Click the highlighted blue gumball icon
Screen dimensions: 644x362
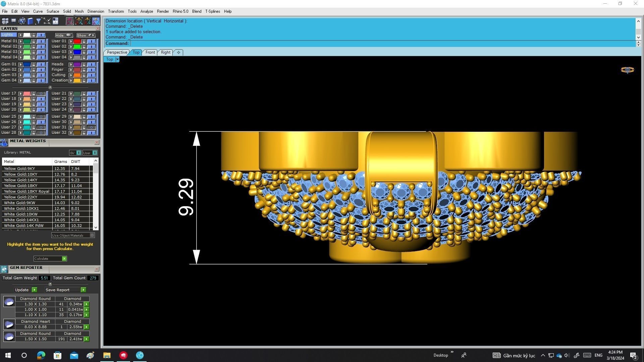pos(96,21)
